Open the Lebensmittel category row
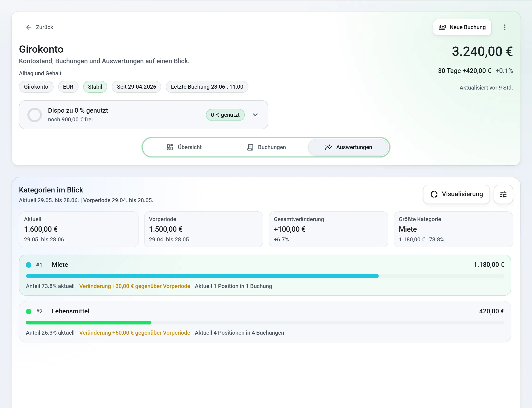The image size is (532, 408). [265, 322]
